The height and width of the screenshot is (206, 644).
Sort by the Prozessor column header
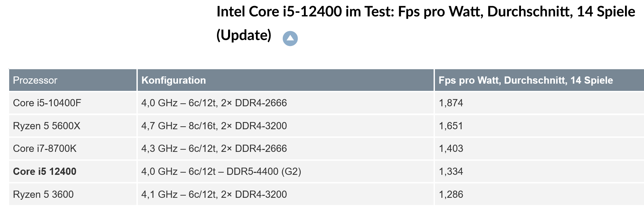pos(73,80)
